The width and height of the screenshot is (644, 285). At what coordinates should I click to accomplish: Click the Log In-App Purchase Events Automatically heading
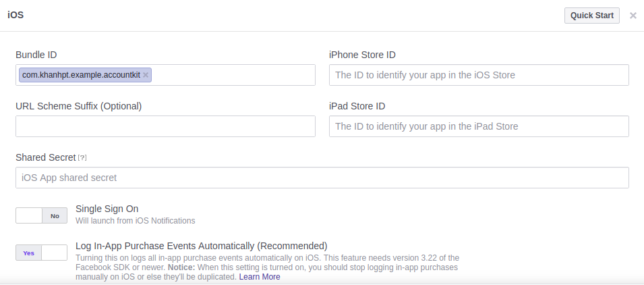(x=201, y=246)
